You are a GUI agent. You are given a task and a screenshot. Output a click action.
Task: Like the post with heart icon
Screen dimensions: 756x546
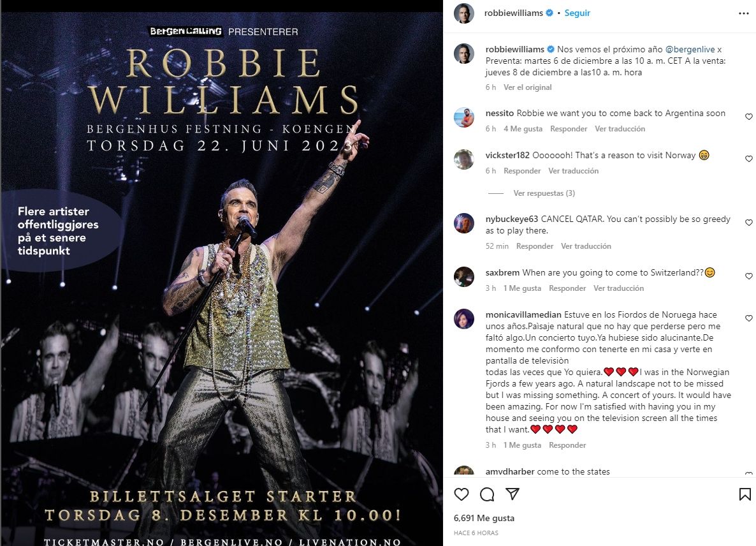tap(462, 494)
